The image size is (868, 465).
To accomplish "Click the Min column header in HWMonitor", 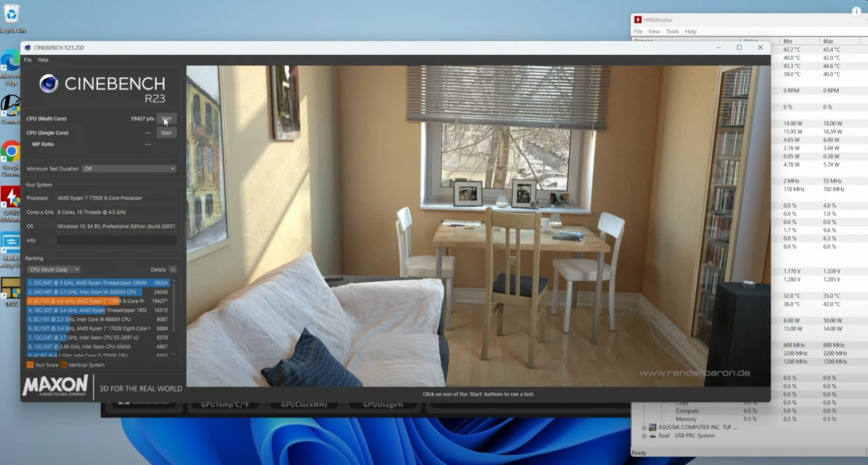I will (x=800, y=41).
